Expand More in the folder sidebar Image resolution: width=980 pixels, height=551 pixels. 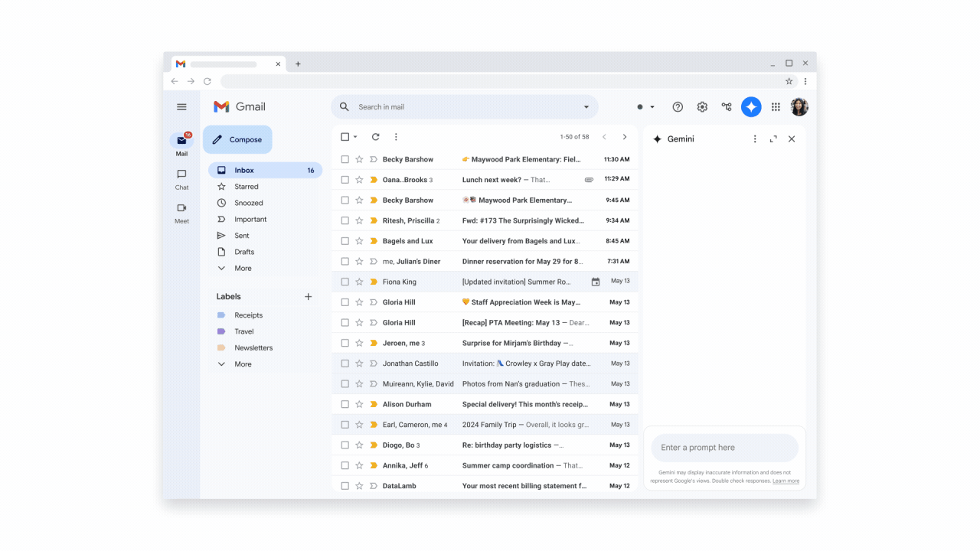tap(243, 268)
